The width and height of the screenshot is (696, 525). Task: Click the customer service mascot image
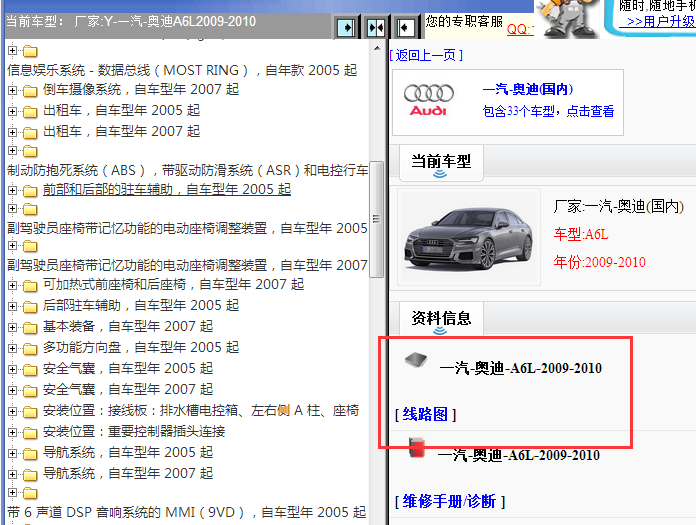pyautogui.click(x=567, y=19)
